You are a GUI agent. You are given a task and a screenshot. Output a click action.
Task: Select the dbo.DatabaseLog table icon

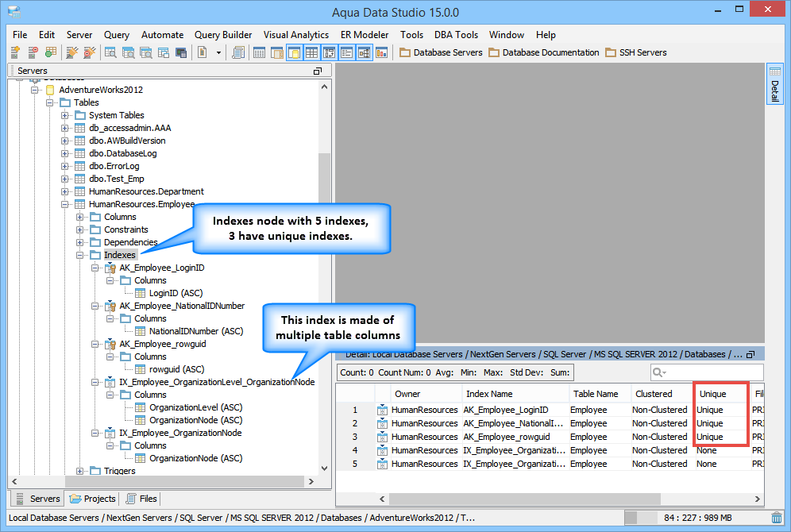point(79,153)
